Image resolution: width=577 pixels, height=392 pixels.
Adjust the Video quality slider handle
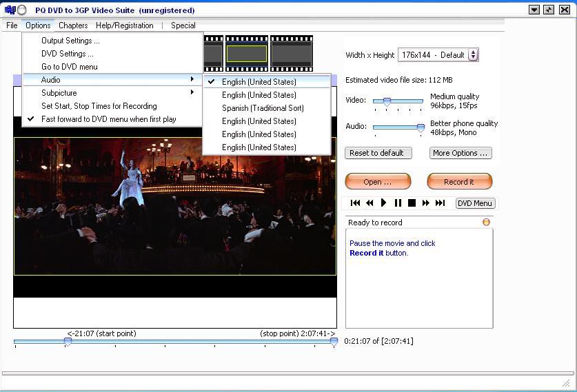[387, 102]
